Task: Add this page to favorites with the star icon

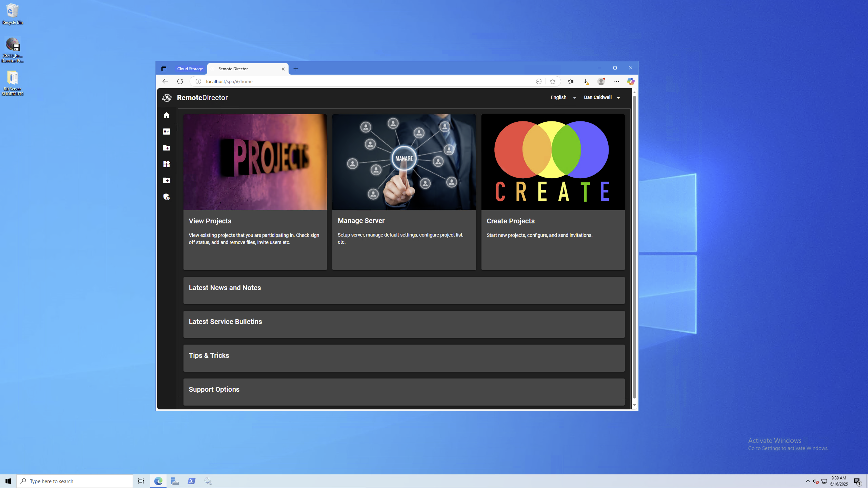Action: click(x=553, y=82)
